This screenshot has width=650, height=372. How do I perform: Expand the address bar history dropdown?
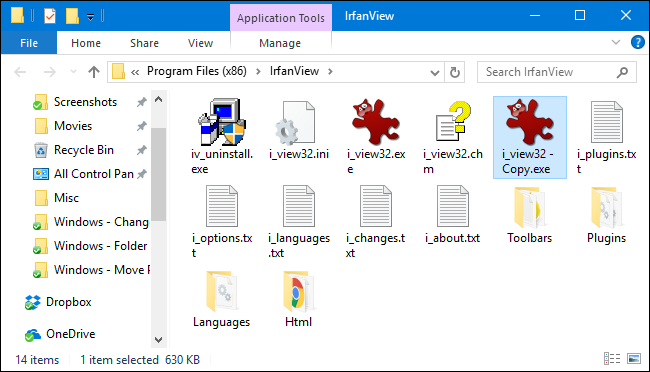point(434,73)
